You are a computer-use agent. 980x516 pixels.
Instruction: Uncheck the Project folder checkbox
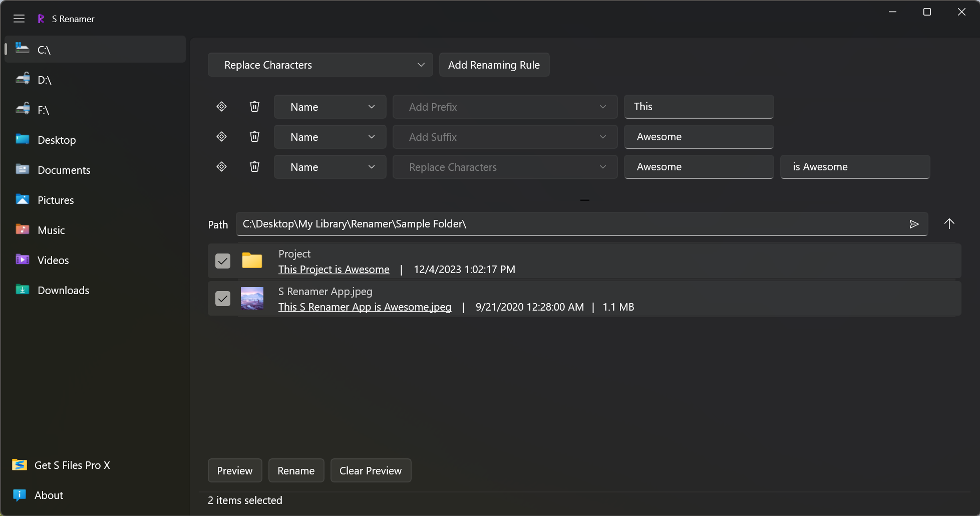[x=223, y=261]
